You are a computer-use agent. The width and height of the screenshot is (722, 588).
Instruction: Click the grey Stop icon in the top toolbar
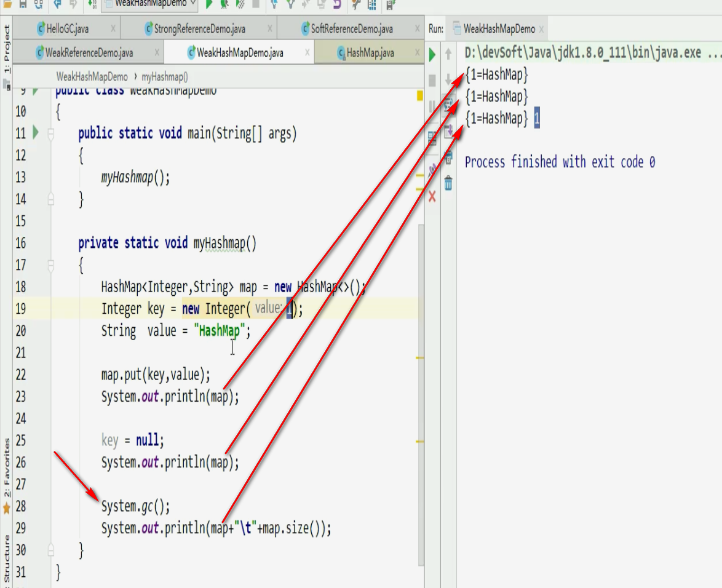256,4
